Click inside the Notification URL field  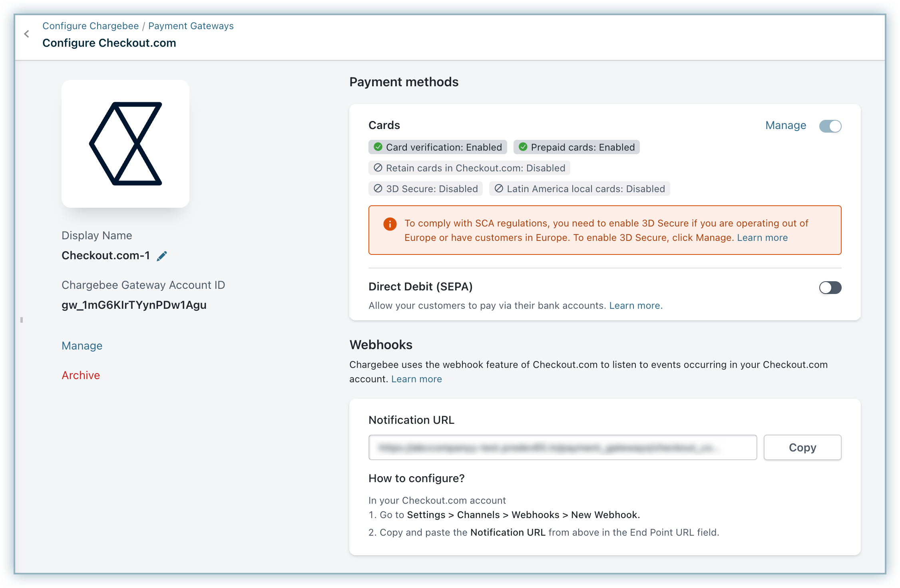click(x=562, y=447)
